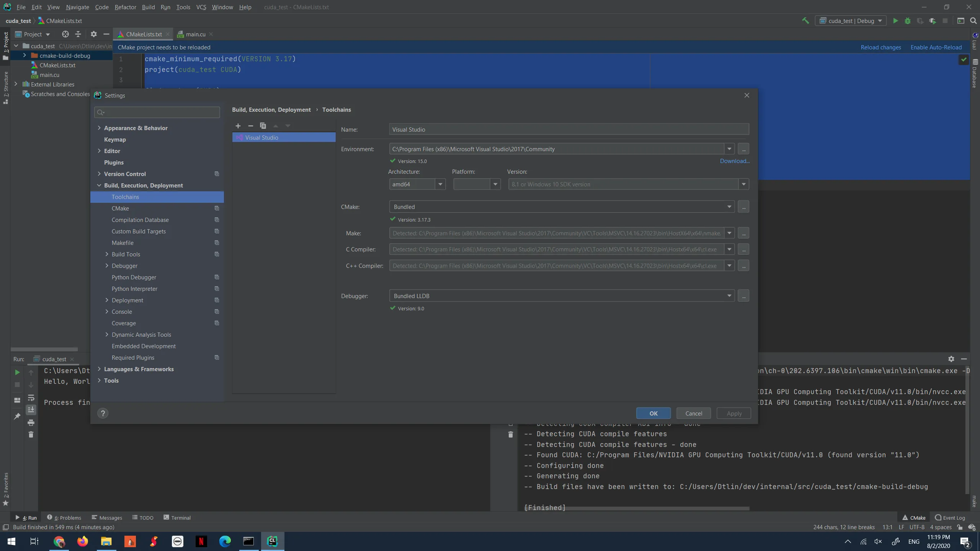Open the Settings help question mark
Image resolution: width=980 pixels, height=551 pixels.
pyautogui.click(x=103, y=413)
